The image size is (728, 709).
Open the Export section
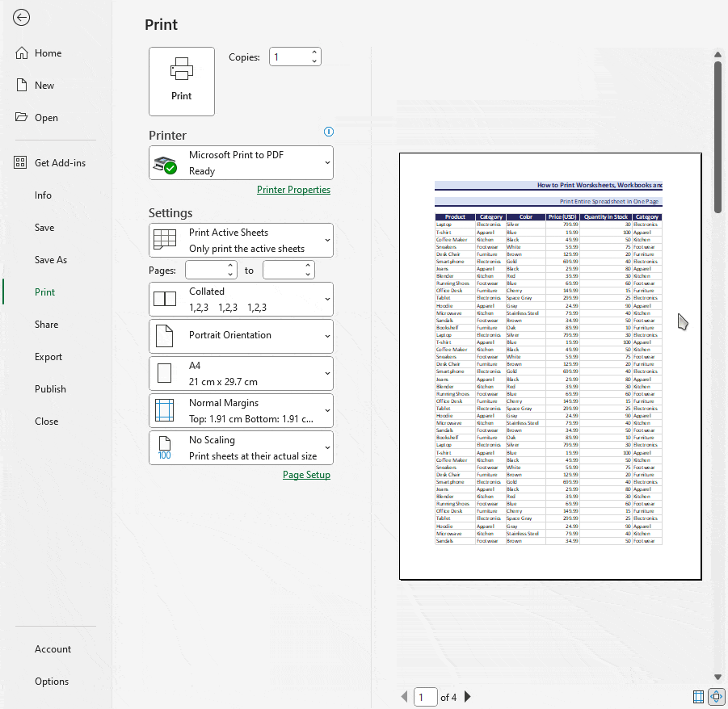click(x=50, y=356)
